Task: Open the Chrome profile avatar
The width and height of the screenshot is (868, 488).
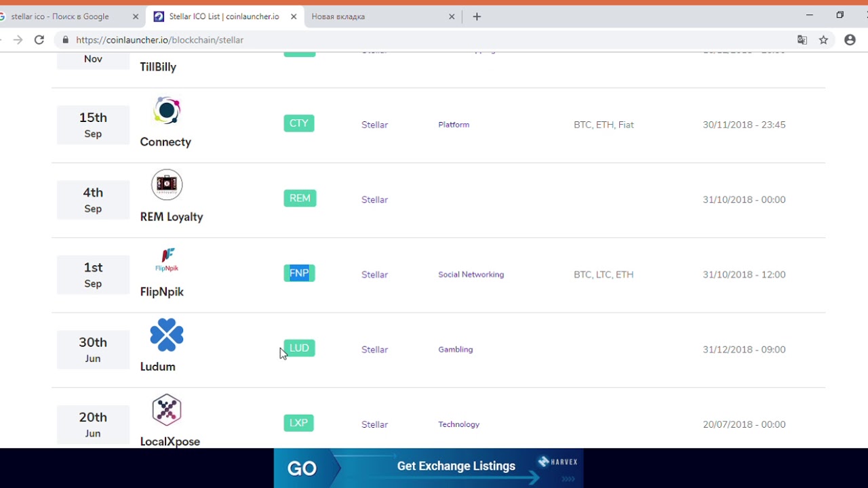Action: pos(850,40)
